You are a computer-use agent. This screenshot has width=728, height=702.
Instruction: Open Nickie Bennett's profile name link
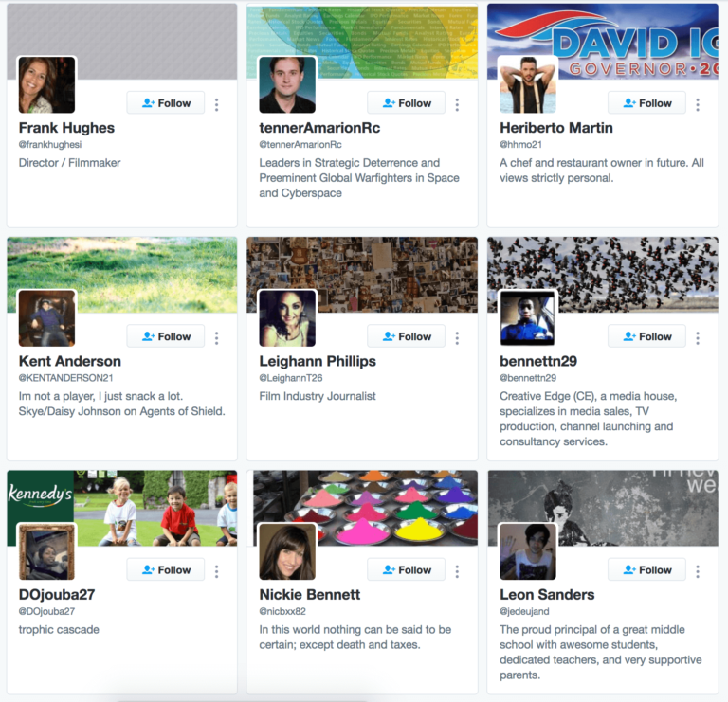pyautogui.click(x=310, y=594)
